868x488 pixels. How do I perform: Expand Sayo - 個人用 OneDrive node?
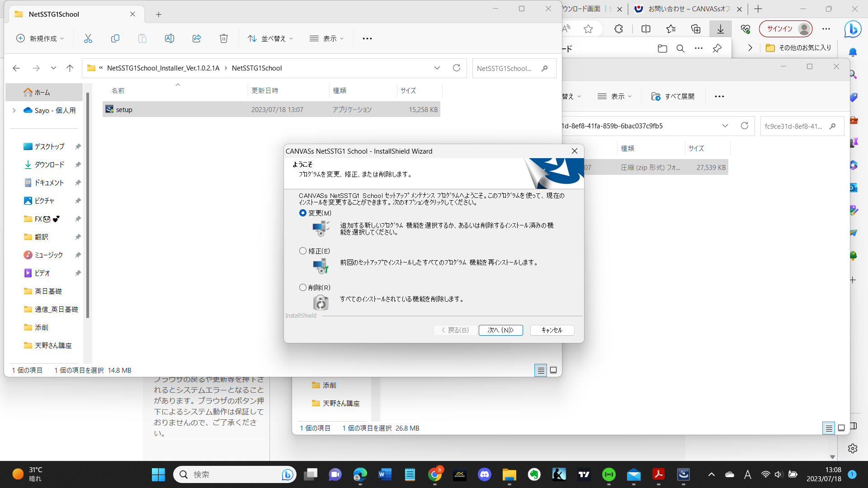(14, 110)
